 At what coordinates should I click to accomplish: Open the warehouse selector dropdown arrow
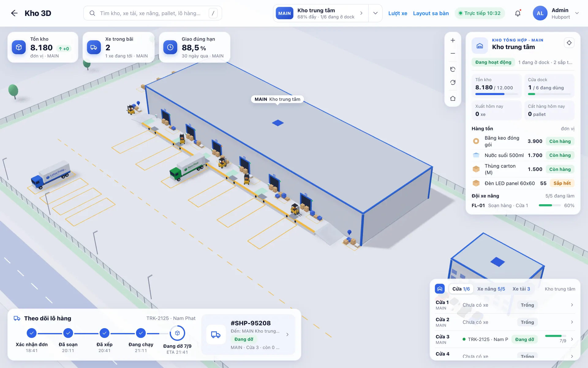[x=375, y=13]
